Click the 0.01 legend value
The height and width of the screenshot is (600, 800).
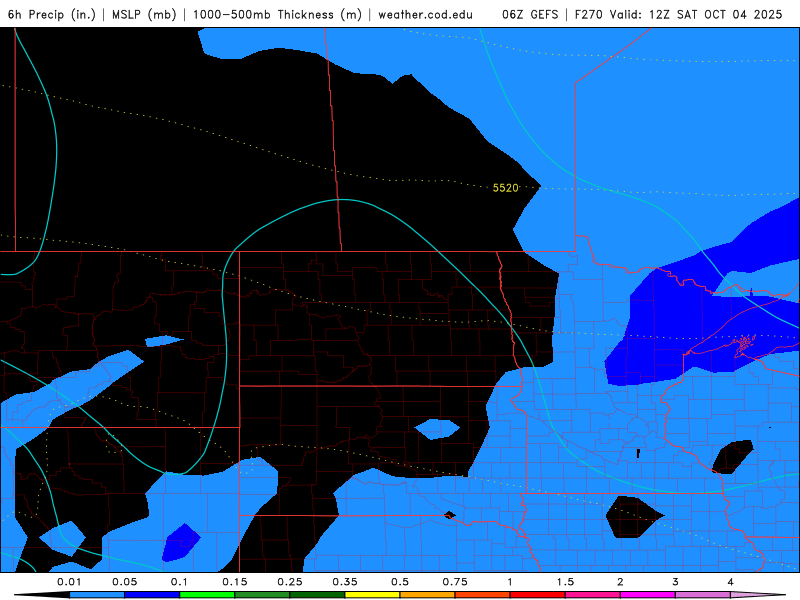[69, 582]
